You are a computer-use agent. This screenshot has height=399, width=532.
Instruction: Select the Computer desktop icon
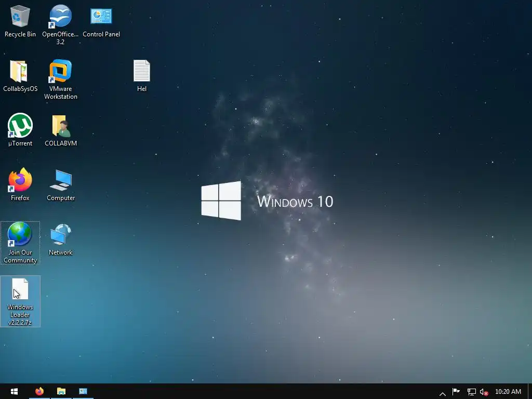(60, 184)
